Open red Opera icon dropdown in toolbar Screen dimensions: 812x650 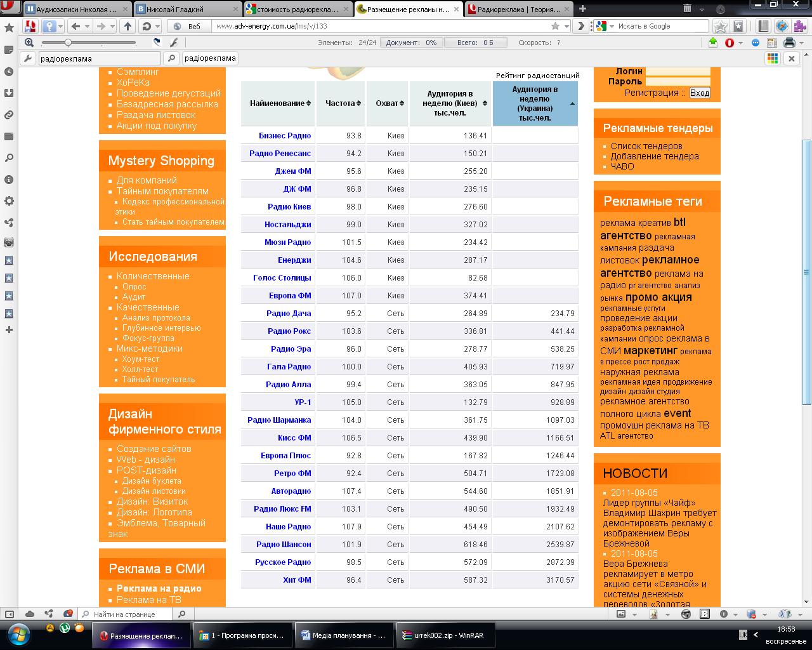[x=740, y=43]
